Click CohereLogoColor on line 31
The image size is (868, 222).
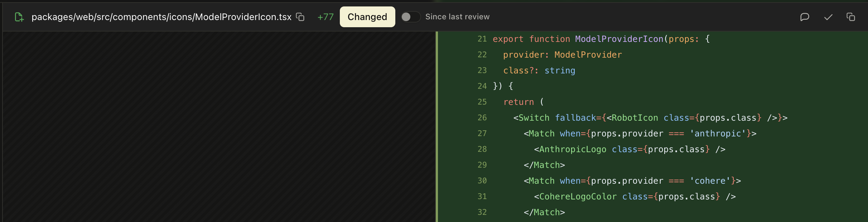[x=578, y=197]
